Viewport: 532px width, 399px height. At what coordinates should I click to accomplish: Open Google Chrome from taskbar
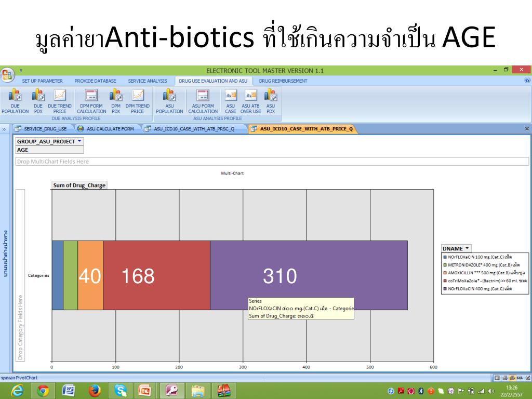click(43, 391)
